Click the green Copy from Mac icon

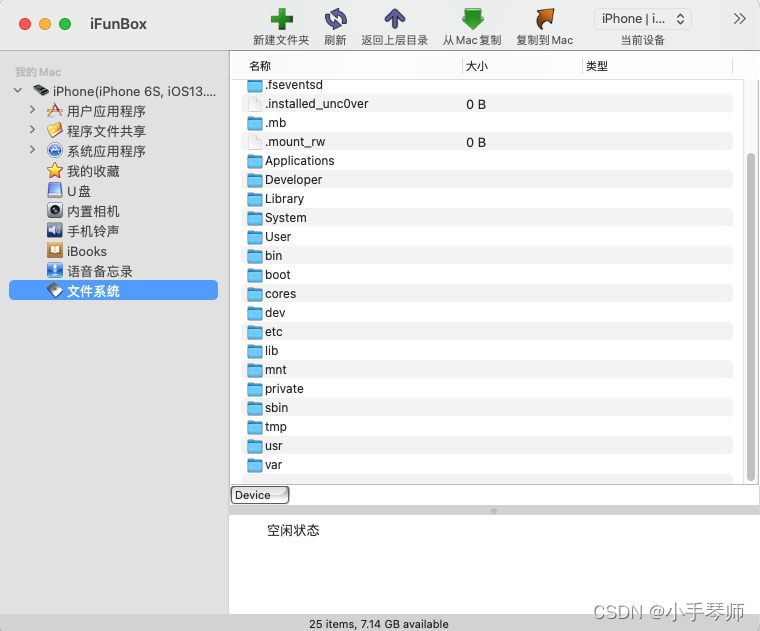(472, 19)
